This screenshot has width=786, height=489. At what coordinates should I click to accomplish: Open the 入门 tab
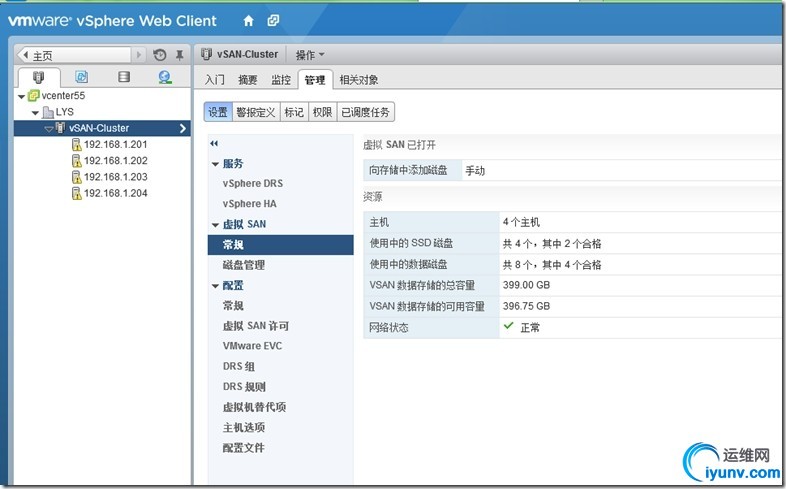[x=215, y=80]
